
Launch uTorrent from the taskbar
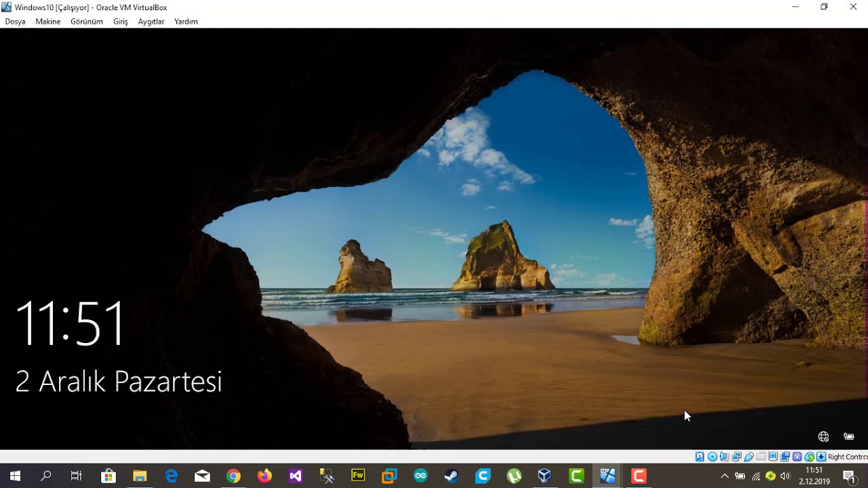point(514,476)
